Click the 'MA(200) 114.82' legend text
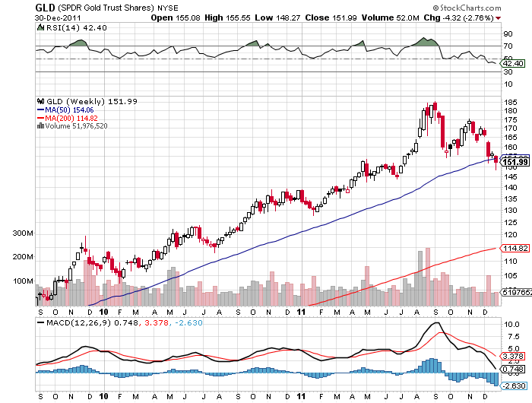The image size is (532, 403). [x=71, y=118]
